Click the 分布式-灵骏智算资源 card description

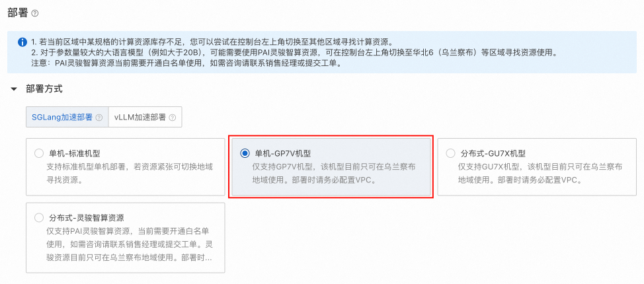[130, 244]
